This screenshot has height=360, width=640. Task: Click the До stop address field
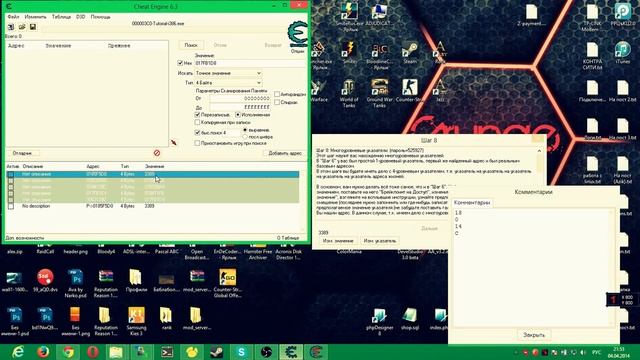pyautogui.click(x=240, y=107)
